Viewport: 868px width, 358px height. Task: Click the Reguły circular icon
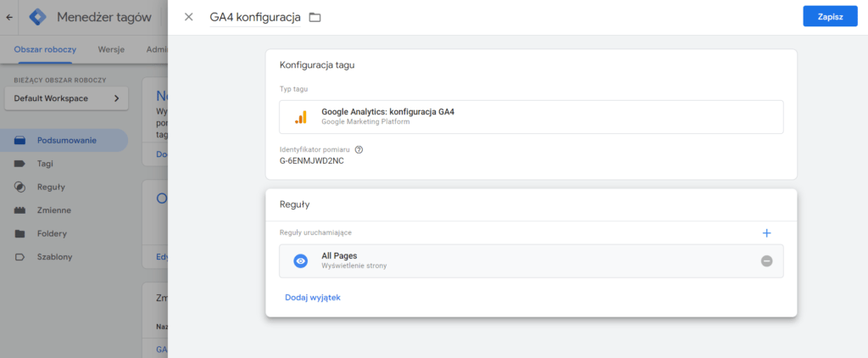20,187
